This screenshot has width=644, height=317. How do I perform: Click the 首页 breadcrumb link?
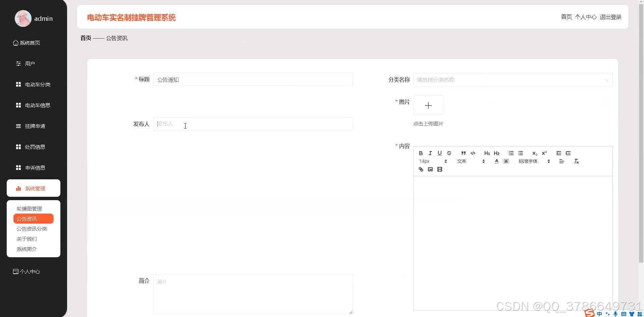pyautogui.click(x=86, y=38)
